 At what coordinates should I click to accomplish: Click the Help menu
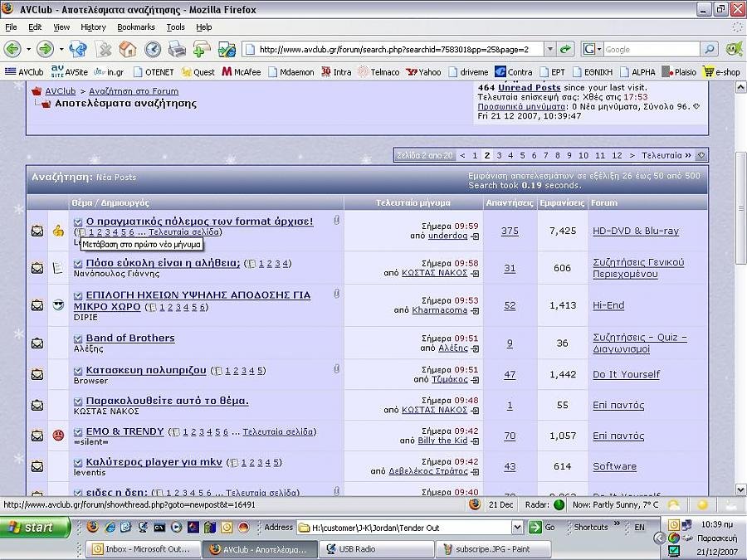[x=204, y=27]
